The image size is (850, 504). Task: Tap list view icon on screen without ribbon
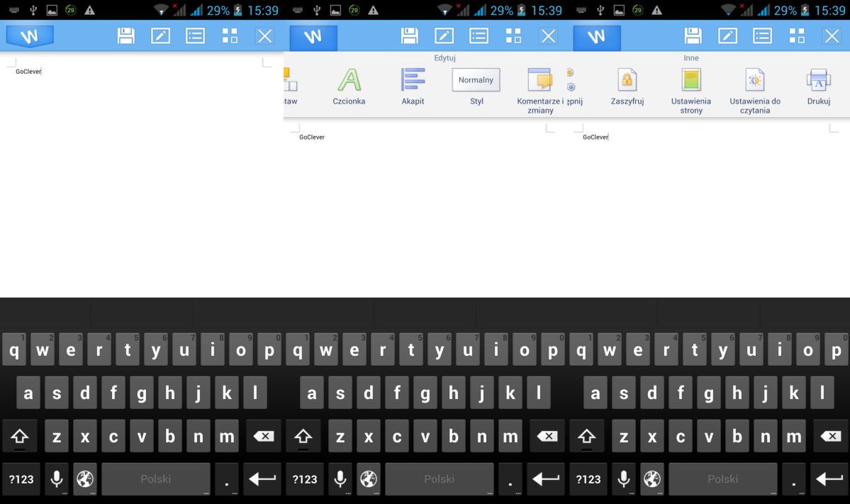click(195, 36)
